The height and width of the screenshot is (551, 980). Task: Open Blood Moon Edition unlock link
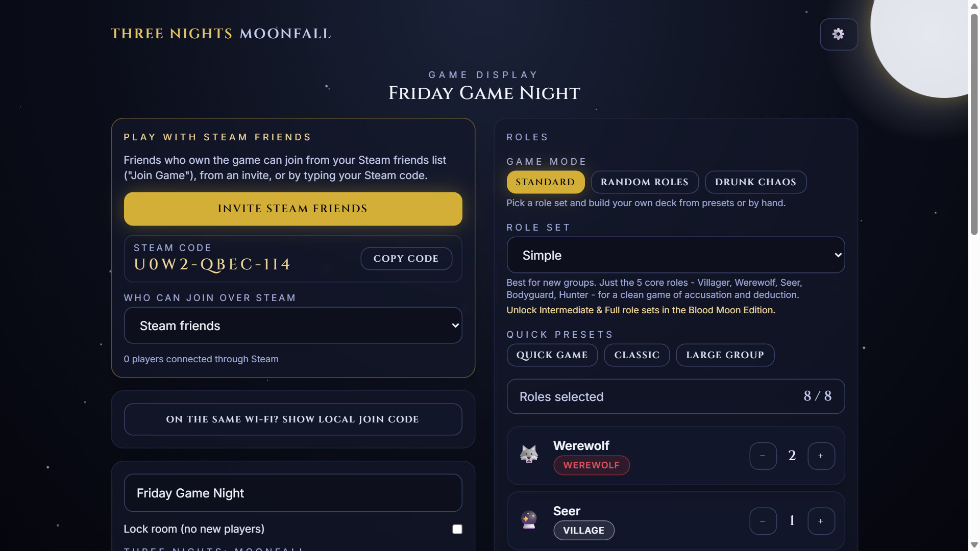pos(641,310)
